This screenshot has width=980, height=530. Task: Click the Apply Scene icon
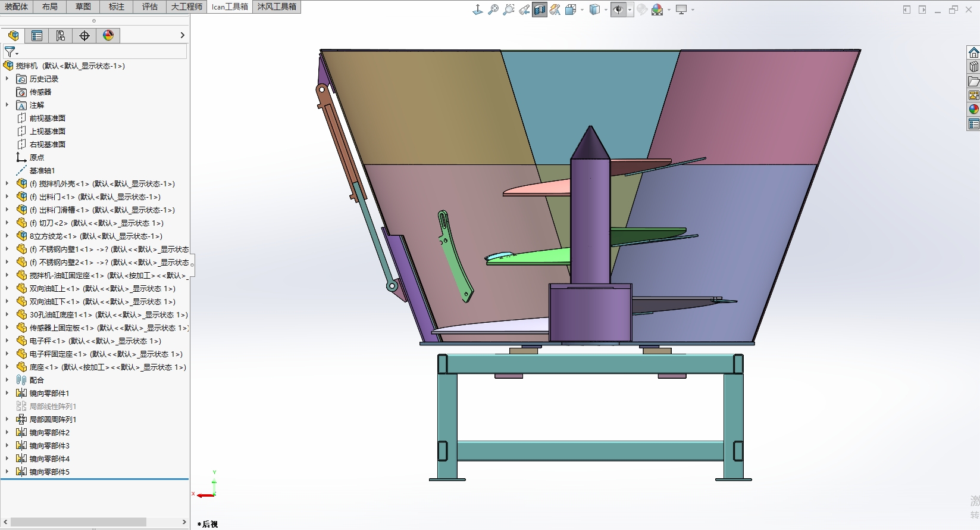(657, 10)
